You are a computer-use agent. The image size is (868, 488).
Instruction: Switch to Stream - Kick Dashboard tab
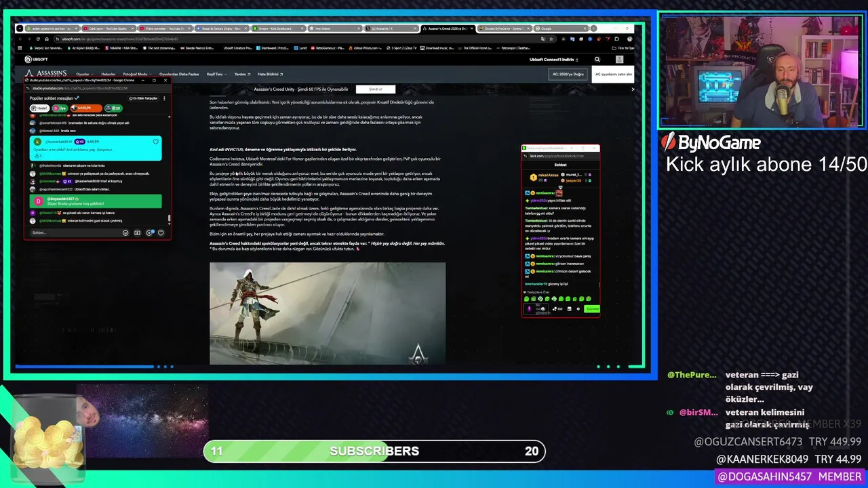pos(278,28)
